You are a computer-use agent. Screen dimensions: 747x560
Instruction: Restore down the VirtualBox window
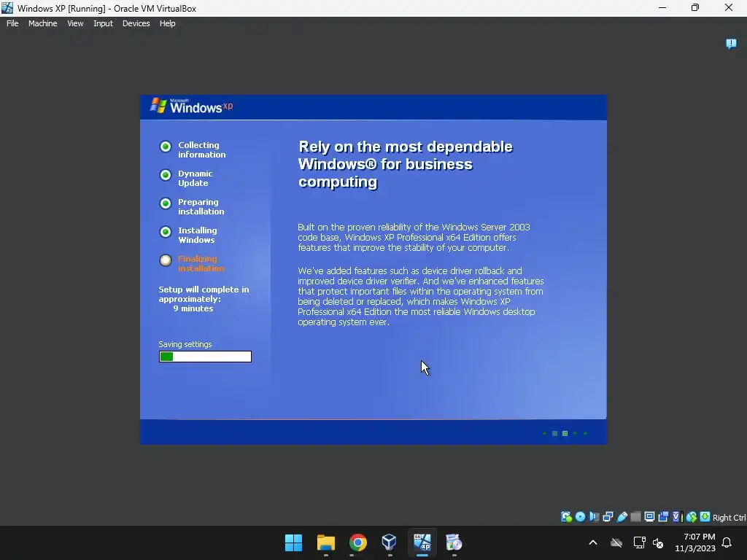tap(695, 8)
